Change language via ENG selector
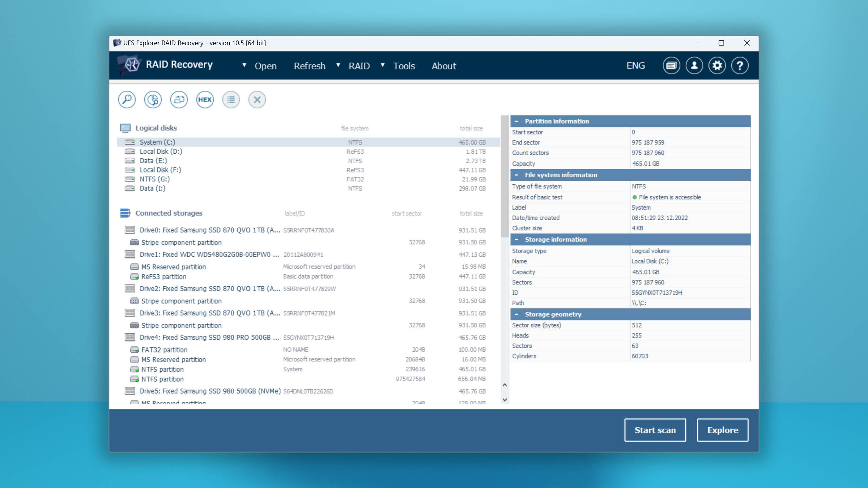Viewport: 868px width, 488px height. [635, 65]
